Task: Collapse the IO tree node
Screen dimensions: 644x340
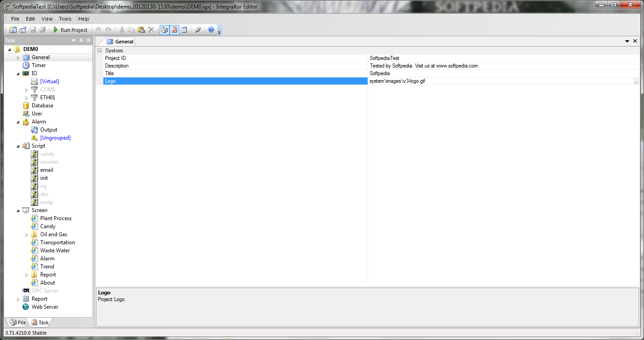Action: pos(18,73)
